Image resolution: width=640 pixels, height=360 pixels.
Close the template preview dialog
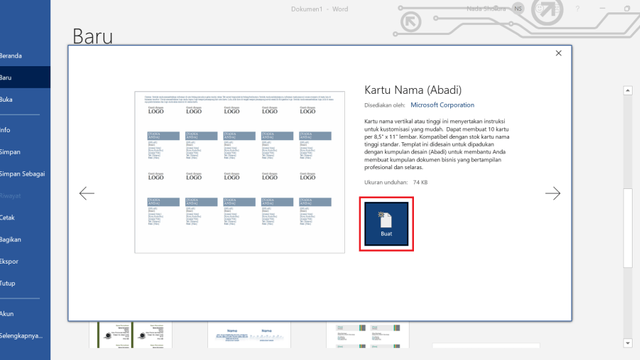[x=558, y=53]
